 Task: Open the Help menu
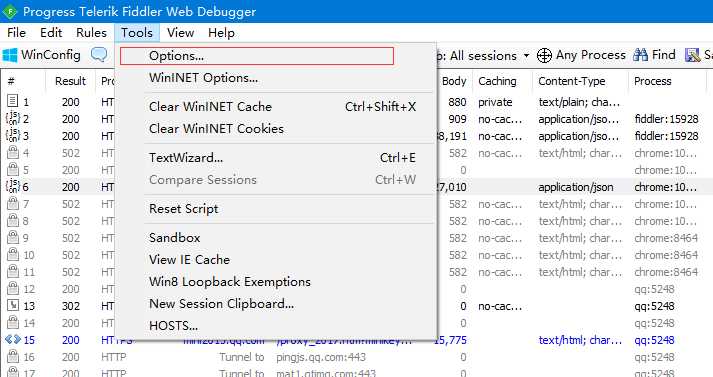(x=221, y=33)
